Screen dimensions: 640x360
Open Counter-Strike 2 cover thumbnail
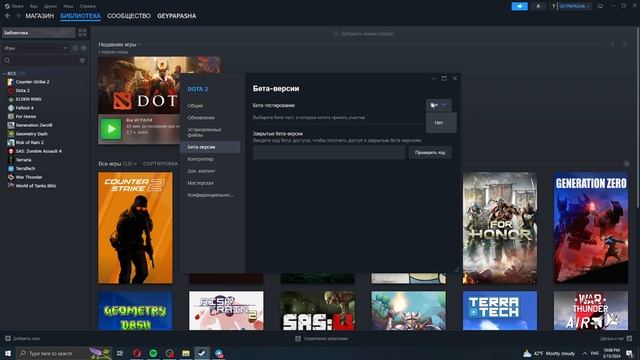(x=135, y=228)
